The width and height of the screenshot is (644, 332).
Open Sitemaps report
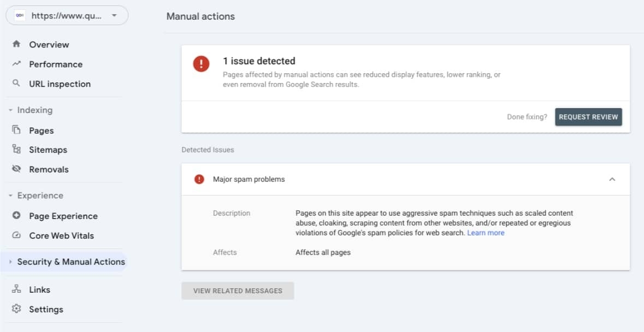click(x=48, y=150)
